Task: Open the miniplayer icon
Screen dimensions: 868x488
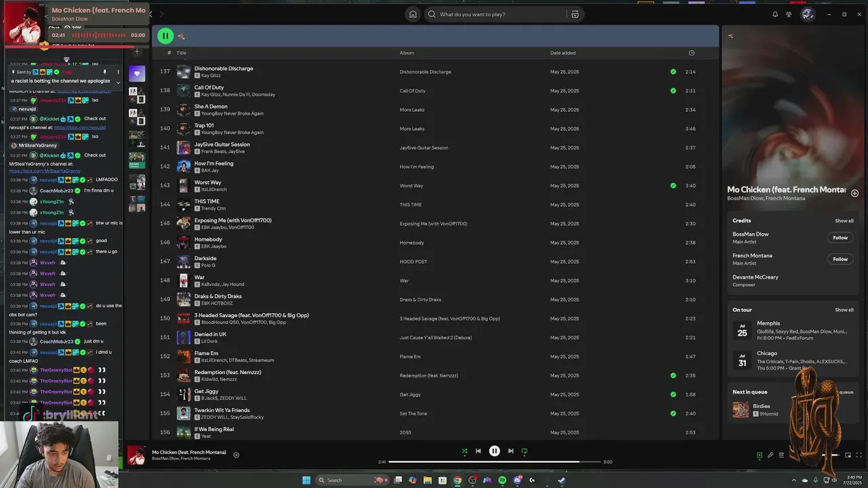Action: (848, 455)
